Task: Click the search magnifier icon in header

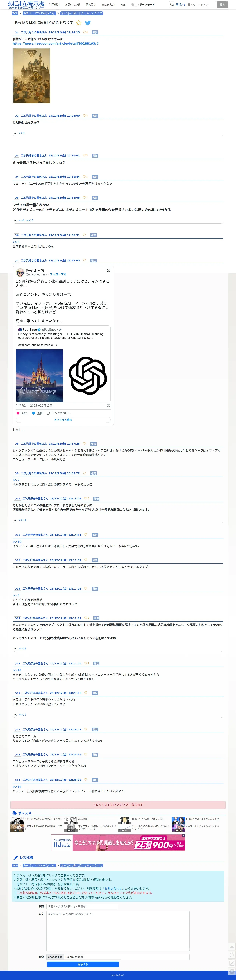Action: pyautogui.click(x=172, y=5)
